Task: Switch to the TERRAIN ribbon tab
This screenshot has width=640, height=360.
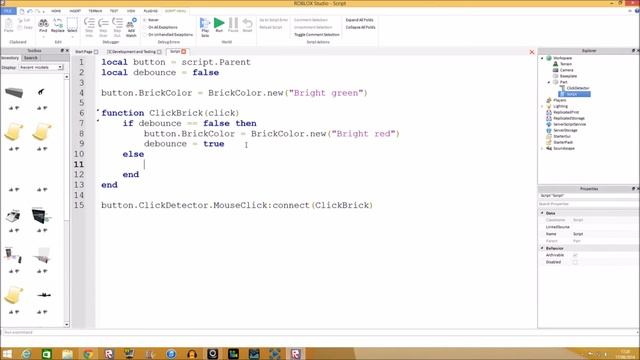Action: [x=95, y=11]
